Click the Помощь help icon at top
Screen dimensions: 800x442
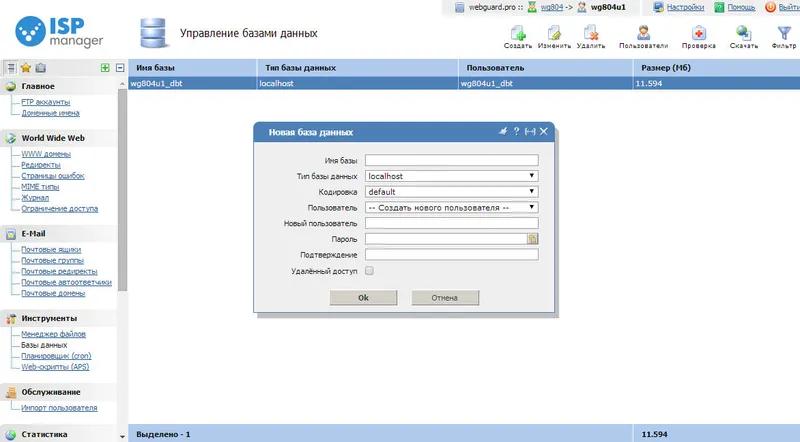pyautogui.click(x=719, y=7)
